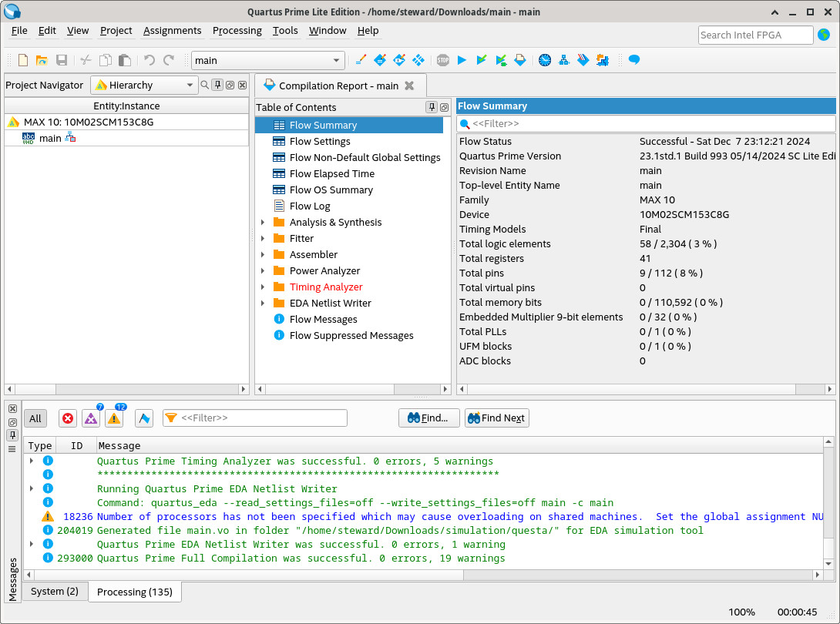
Task: Expand the Assembler folder
Action: coord(263,254)
